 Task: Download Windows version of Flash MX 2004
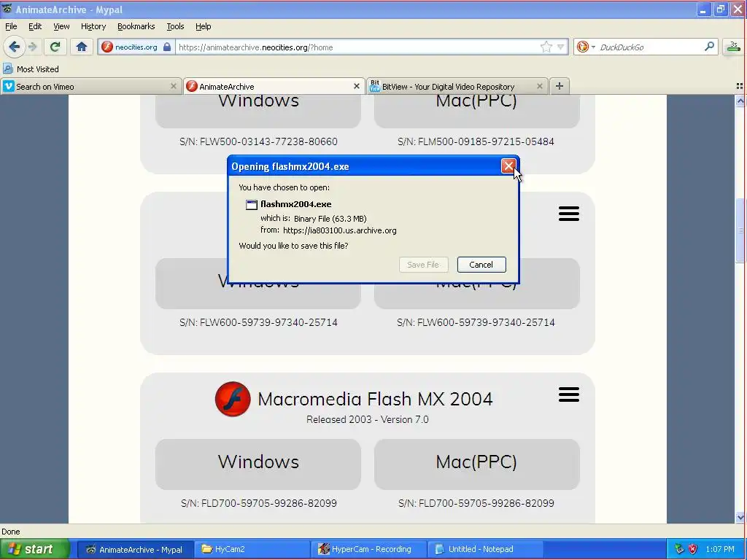[258, 464]
